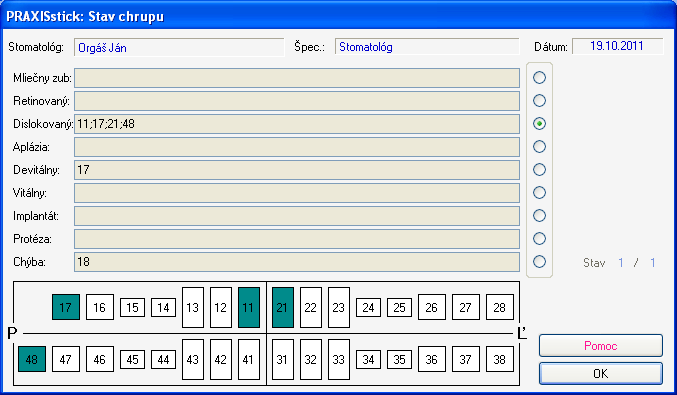Viewport: 677px width, 395px height.
Task: Confirm with the OK button
Action: (601, 373)
